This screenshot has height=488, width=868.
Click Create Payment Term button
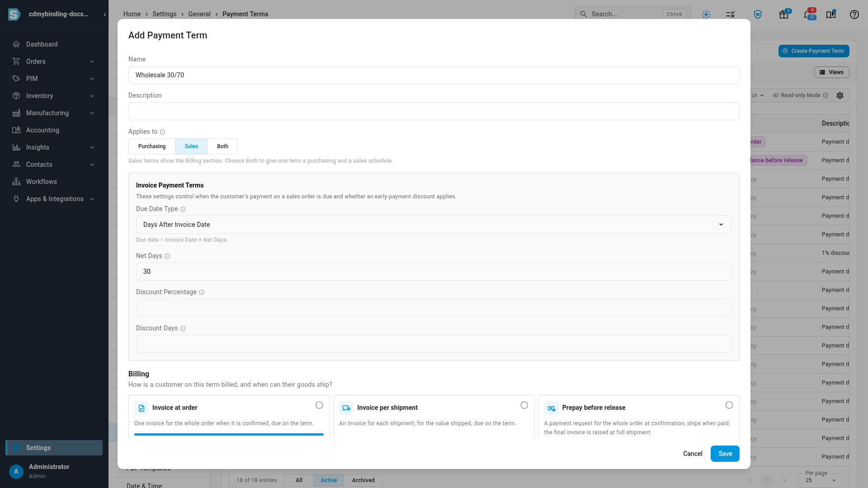[x=814, y=51]
